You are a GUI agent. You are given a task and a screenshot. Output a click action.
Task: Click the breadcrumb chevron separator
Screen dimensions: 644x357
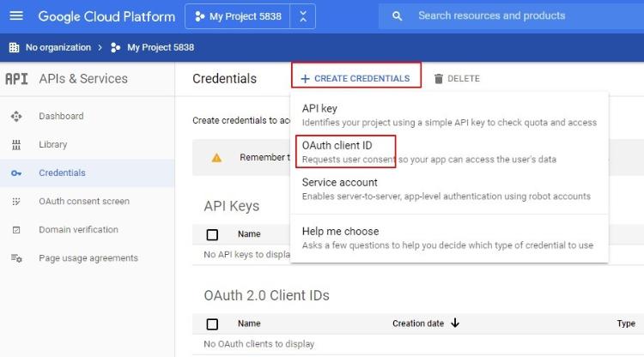point(100,47)
